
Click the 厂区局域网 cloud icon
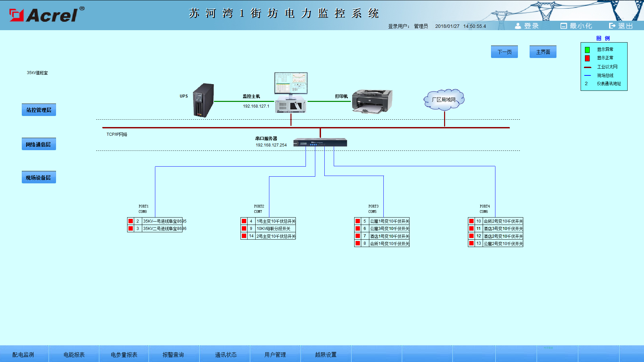point(444,100)
